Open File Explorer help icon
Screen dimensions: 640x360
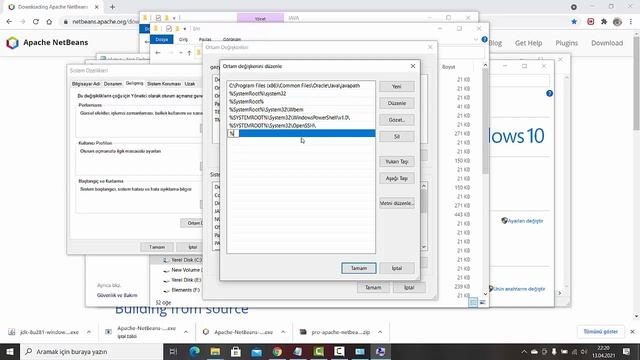coord(484,40)
